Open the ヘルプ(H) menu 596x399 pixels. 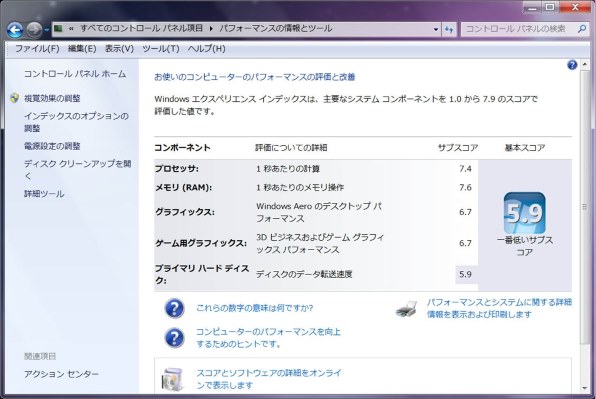(206, 49)
